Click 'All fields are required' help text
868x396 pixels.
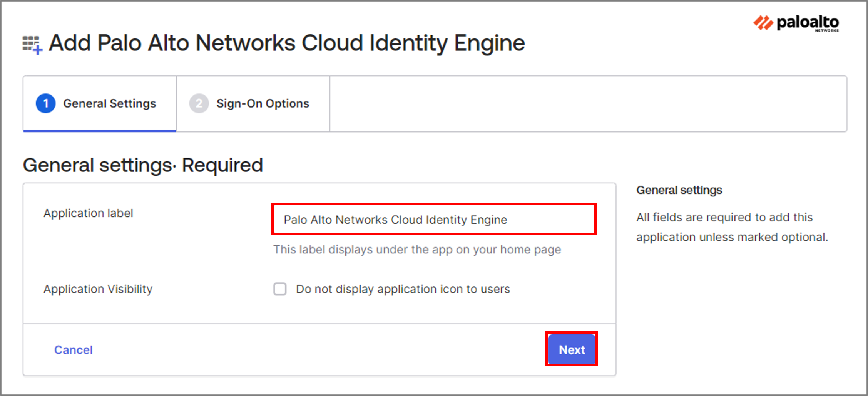click(732, 227)
